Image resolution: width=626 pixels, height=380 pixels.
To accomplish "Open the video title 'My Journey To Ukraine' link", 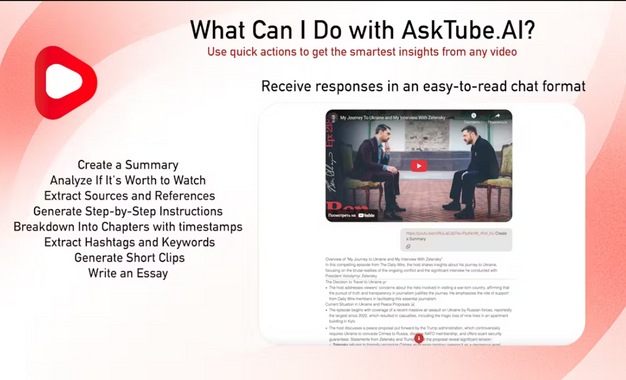I will coord(392,118).
